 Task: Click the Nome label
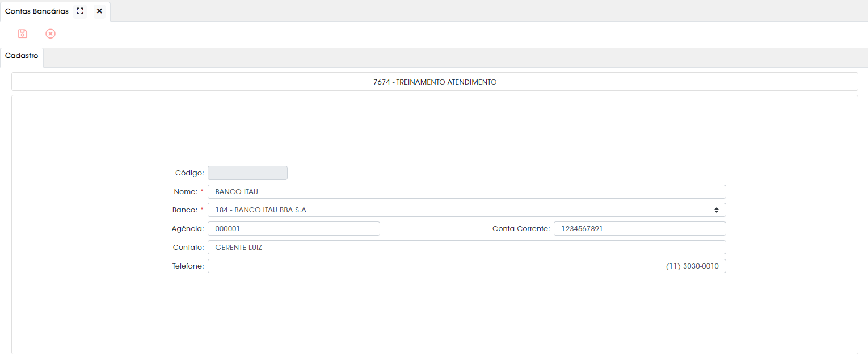(x=185, y=192)
